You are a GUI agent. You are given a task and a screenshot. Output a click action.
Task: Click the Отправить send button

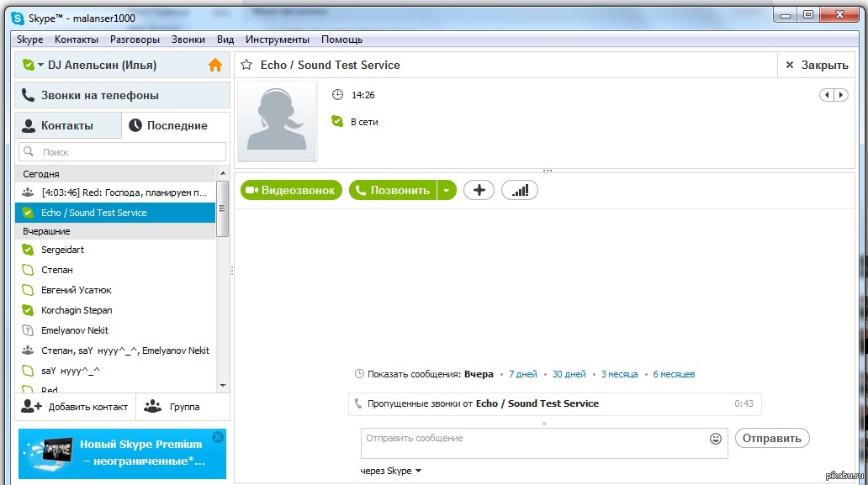[x=771, y=438]
